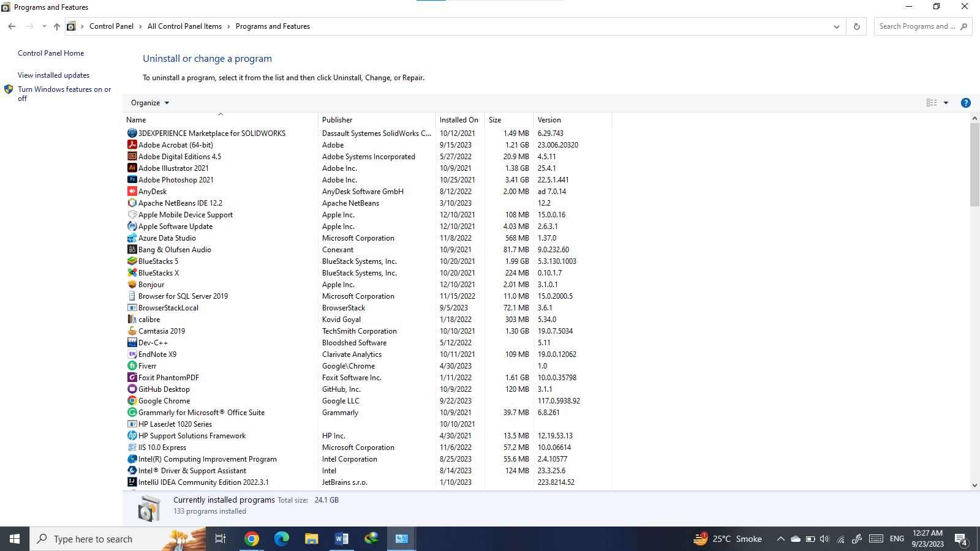
Task: Click the Windows Start button
Action: (15, 539)
